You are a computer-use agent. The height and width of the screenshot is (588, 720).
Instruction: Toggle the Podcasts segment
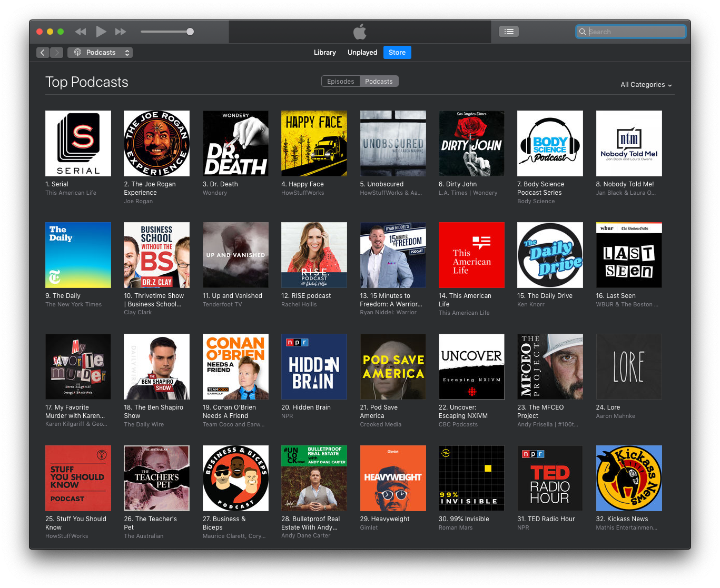click(x=379, y=81)
